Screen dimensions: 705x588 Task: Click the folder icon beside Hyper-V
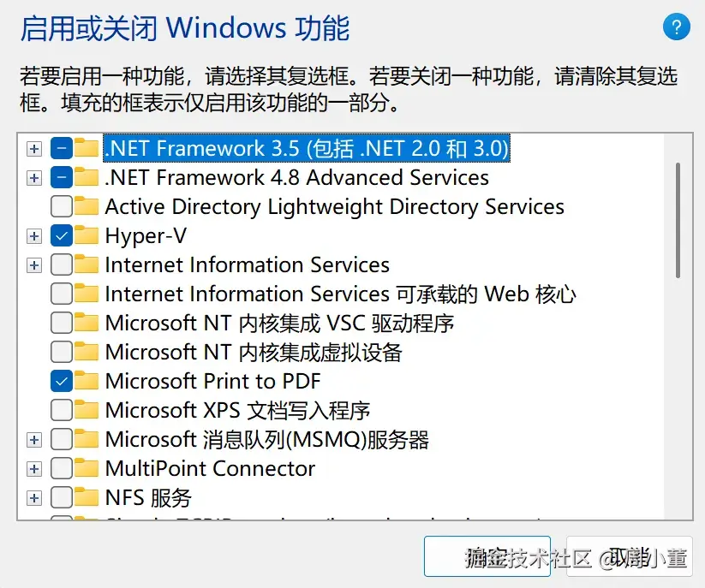[x=86, y=235]
